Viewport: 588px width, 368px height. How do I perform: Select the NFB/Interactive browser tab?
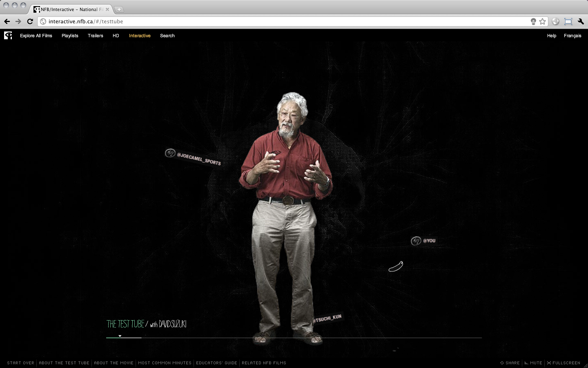click(71, 9)
